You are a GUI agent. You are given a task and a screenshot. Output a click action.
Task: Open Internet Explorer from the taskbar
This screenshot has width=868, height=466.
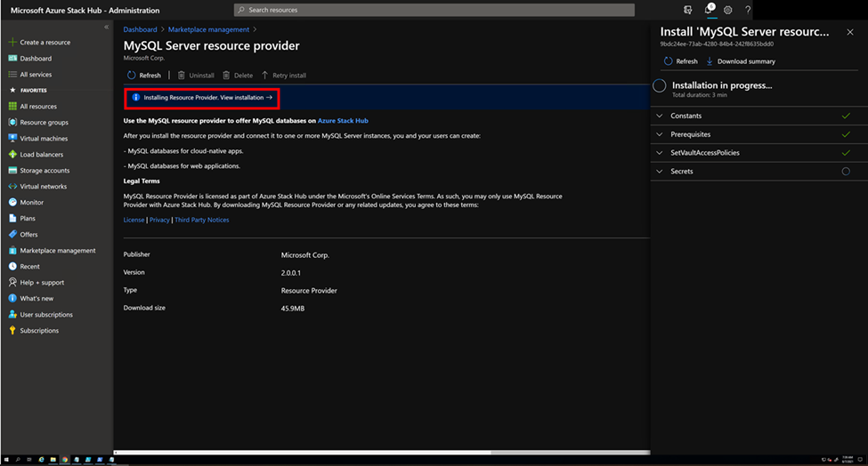(x=42, y=460)
